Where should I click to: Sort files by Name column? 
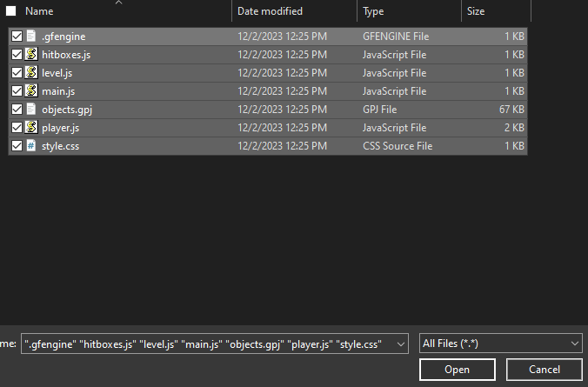tap(122, 11)
